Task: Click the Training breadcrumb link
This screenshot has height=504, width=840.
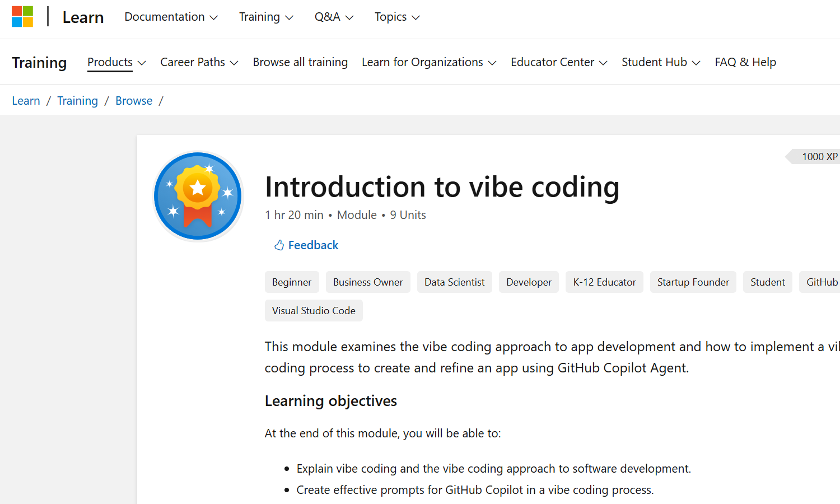Action: coord(77,101)
